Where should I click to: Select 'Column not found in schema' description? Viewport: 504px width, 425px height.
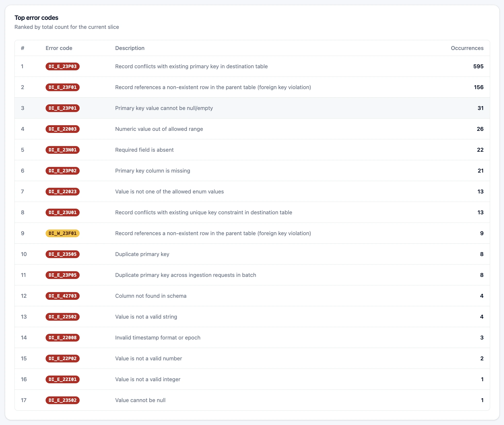151,296
